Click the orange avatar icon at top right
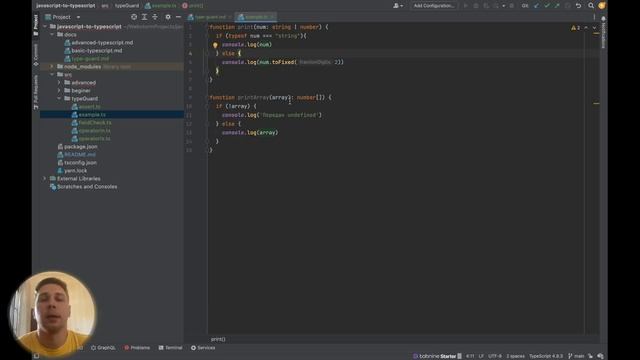The image size is (640, 360). [x=602, y=6]
